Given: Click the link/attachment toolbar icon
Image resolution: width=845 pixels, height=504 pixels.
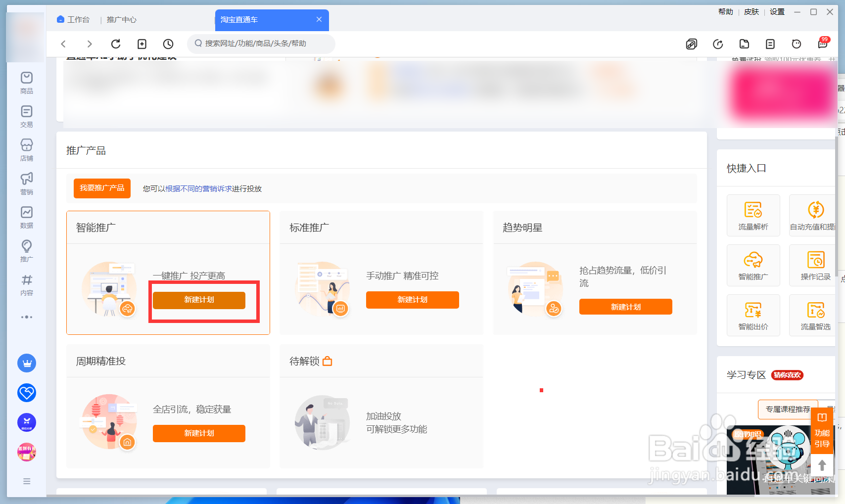Looking at the screenshot, I should pyautogui.click(x=692, y=44).
